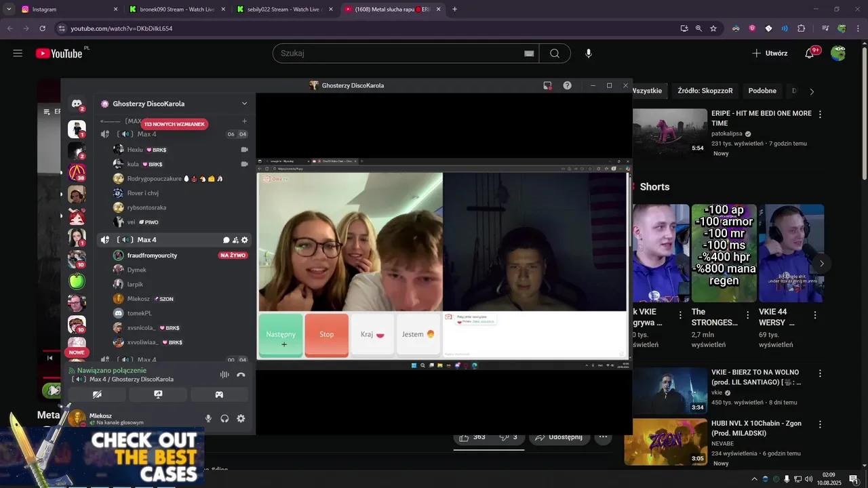Jump to 113 NOWYCH WZMIANEK badge
Image resolution: width=868 pixels, height=488 pixels.
174,124
